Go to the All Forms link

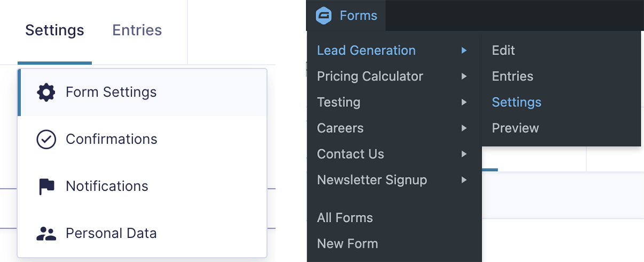coord(345,218)
